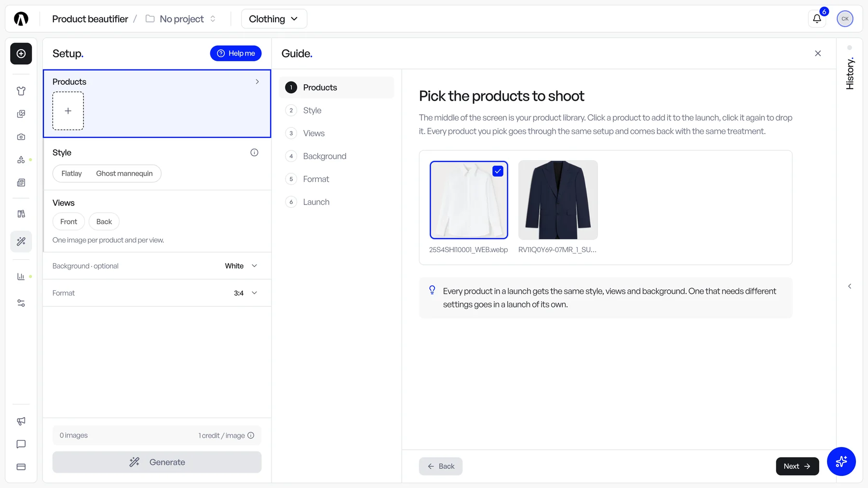Screen dimensions: 868x488
Task: Click the Style info icon
Action: pos(254,152)
